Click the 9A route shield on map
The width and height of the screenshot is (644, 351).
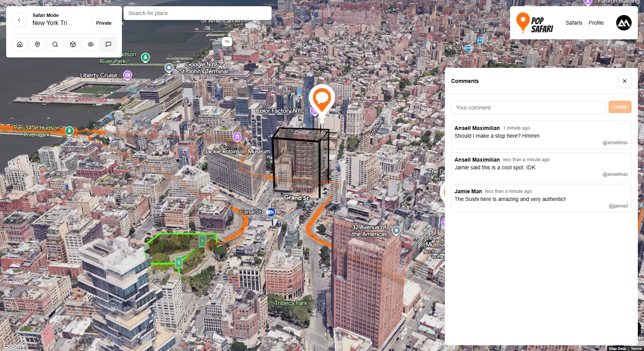point(227,41)
